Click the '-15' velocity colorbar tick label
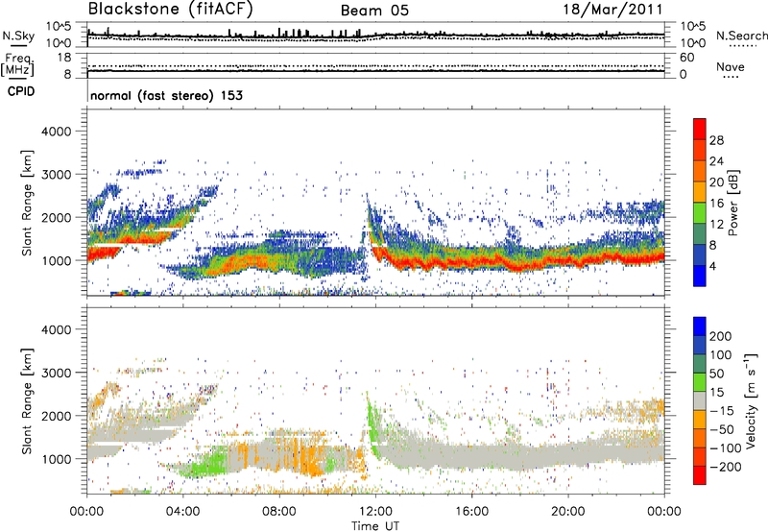 tap(722, 410)
